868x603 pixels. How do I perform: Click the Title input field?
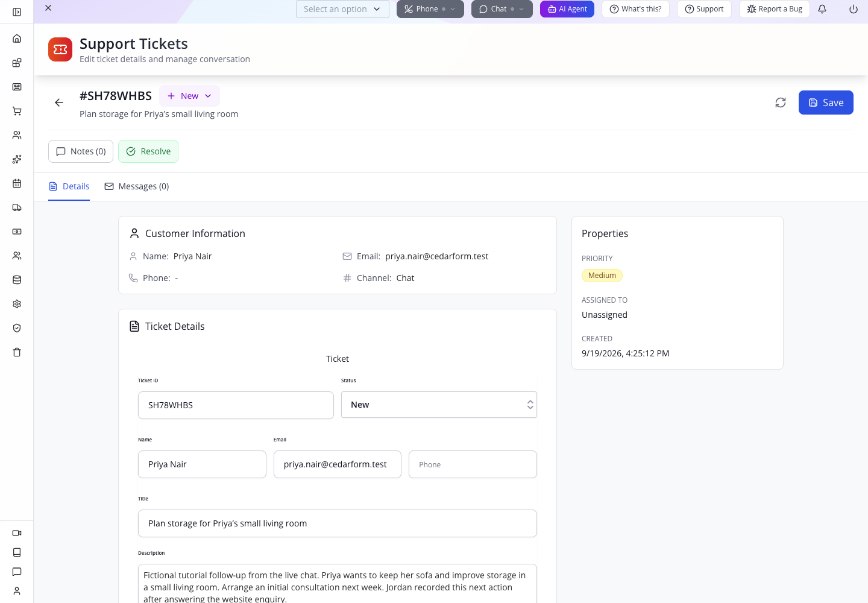pos(338,523)
